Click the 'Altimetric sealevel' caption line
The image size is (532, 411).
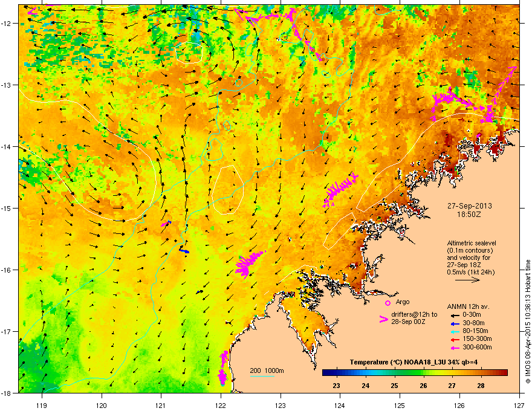pos(472,243)
